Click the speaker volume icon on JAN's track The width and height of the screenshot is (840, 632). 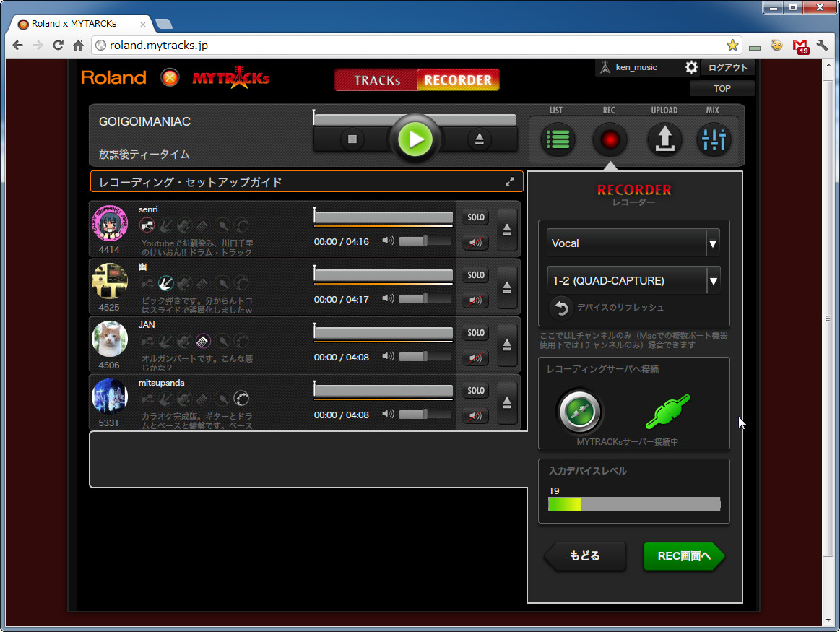click(x=388, y=357)
